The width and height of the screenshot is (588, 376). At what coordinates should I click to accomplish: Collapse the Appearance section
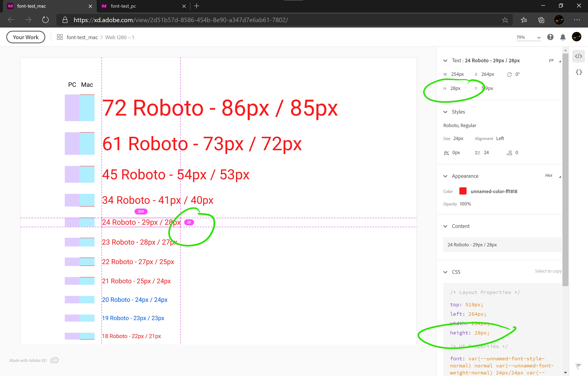(x=445, y=176)
